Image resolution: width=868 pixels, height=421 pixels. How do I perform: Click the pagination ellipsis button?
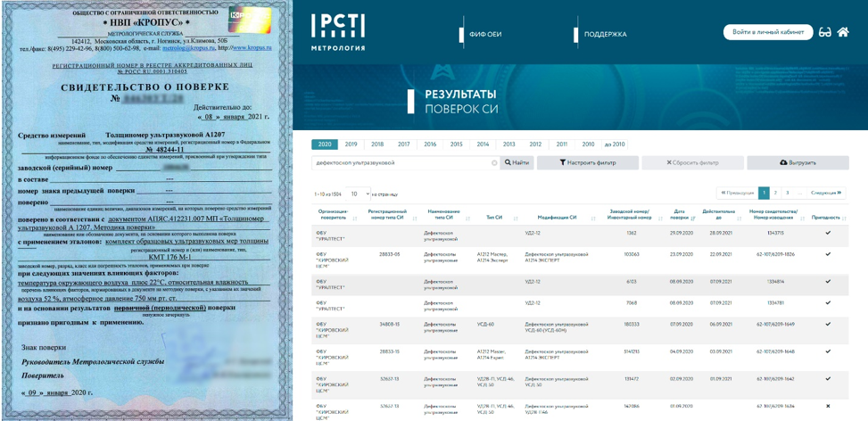[x=799, y=193]
